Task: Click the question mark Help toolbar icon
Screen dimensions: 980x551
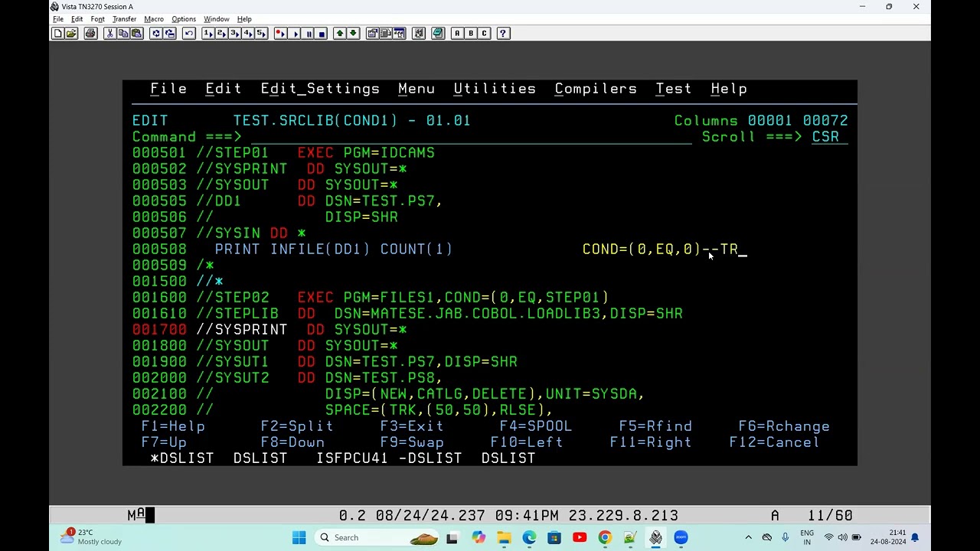Action: [x=503, y=33]
